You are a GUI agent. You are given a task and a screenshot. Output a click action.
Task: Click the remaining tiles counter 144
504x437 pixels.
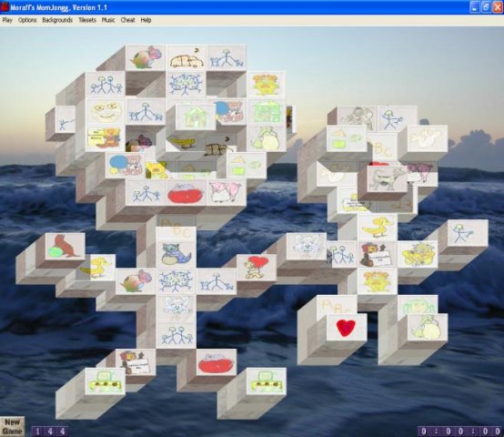pos(50,432)
